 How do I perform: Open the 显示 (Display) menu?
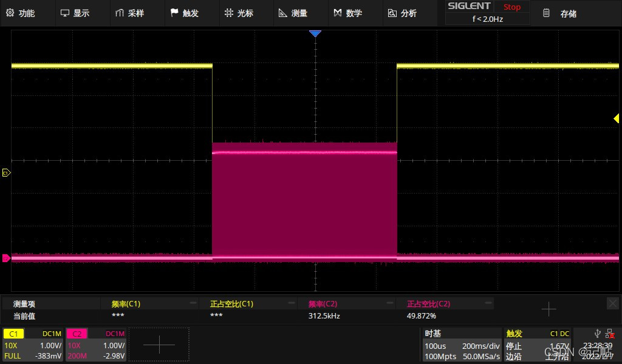(75, 13)
